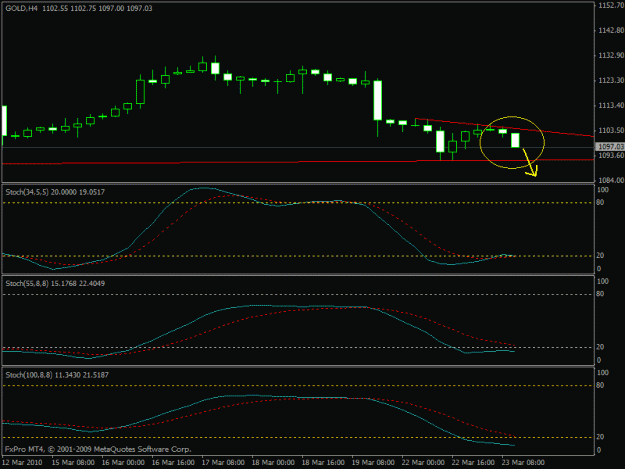
Task: Select the 1123.30 price axis label
Action: click(611, 80)
